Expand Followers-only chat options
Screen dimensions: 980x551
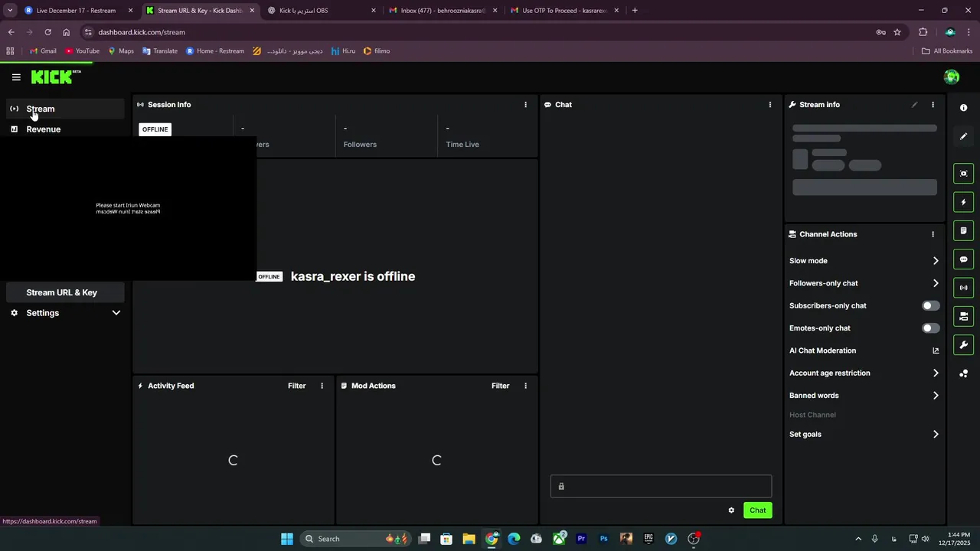click(936, 283)
